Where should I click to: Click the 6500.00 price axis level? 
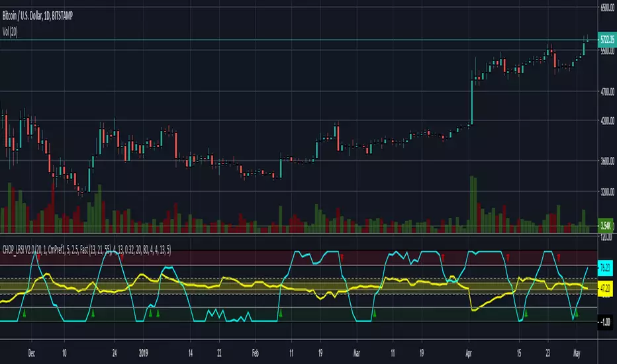point(607,8)
